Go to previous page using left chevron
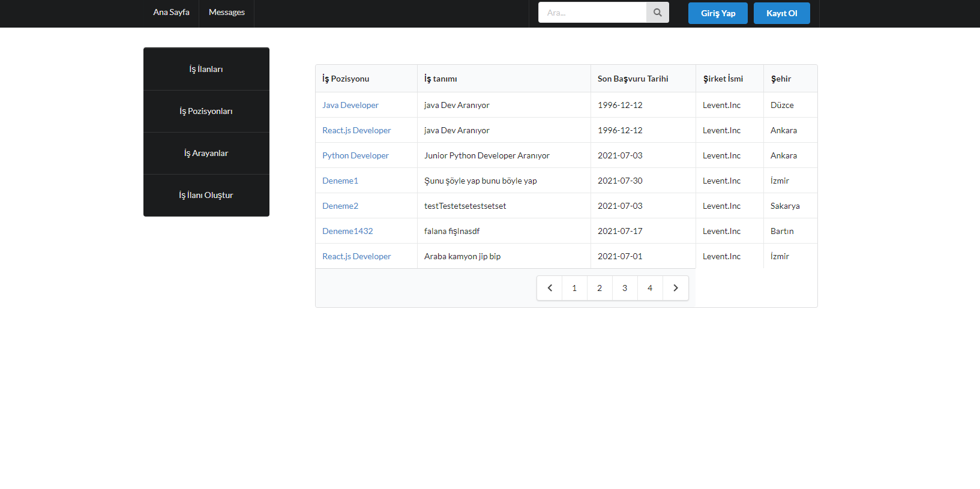Viewport: 980px width, 489px height. tap(550, 288)
